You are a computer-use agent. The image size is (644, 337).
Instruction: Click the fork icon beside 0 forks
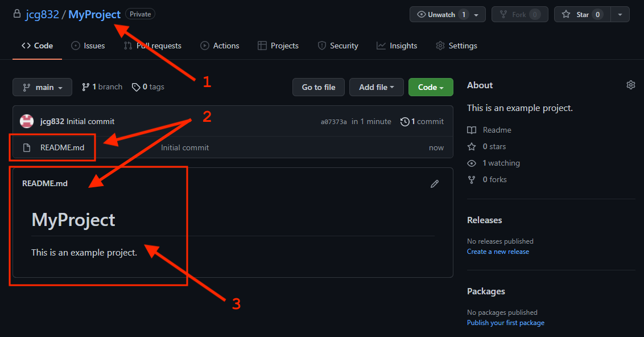[x=472, y=179]
